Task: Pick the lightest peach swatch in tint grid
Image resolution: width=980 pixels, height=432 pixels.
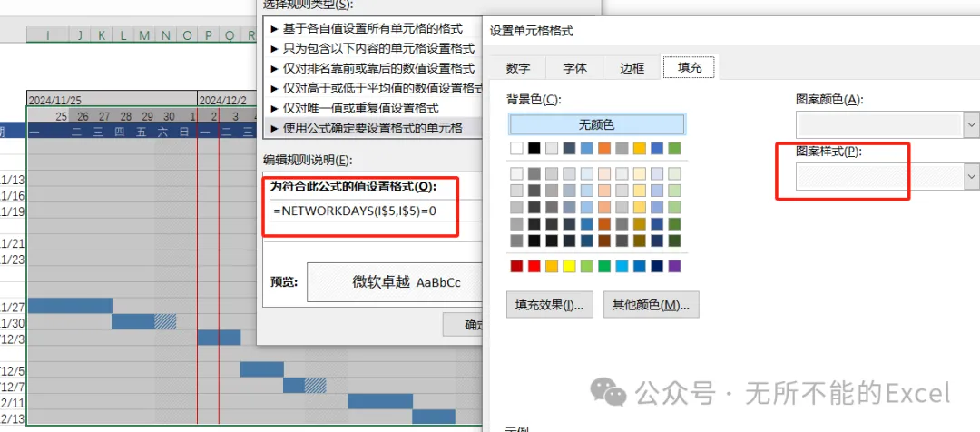Action: [x=603, y=173]
